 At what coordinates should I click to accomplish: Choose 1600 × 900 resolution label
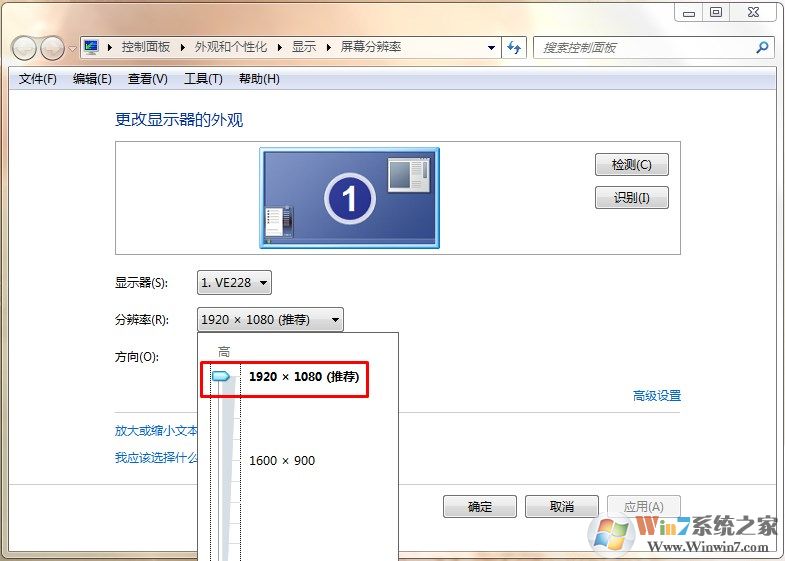(282, 460)
